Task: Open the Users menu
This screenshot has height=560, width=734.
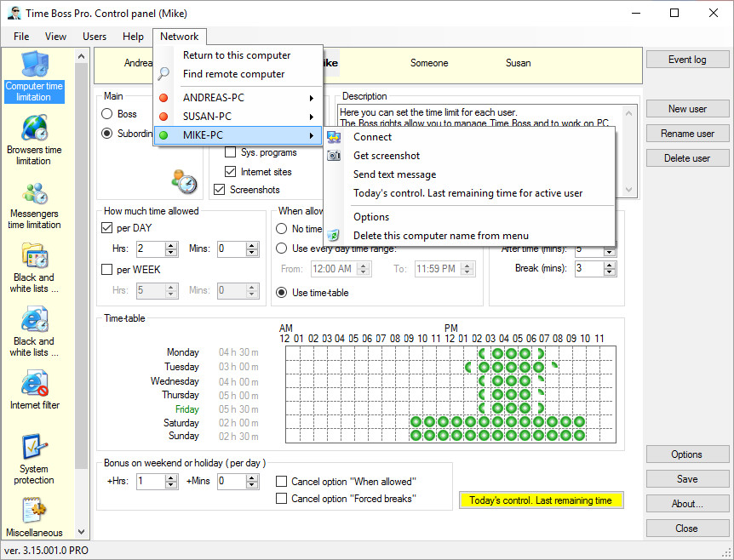Action: pos(95,37)
